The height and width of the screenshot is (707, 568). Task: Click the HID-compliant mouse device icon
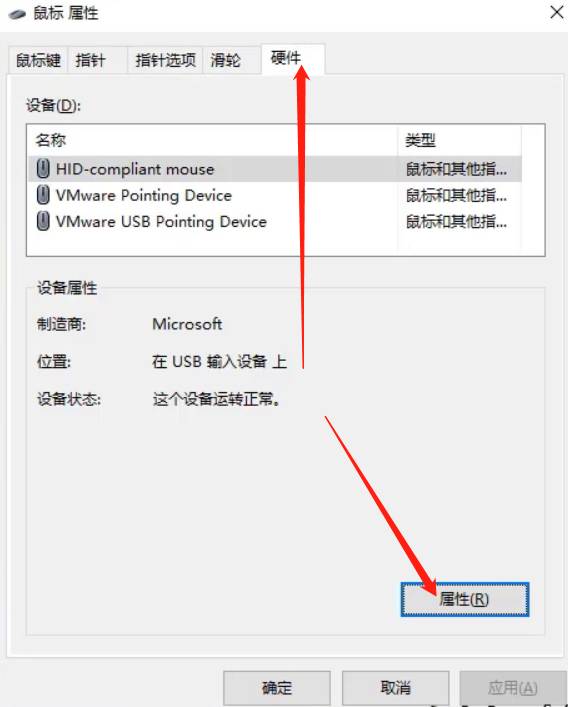(x=43, y=169)
